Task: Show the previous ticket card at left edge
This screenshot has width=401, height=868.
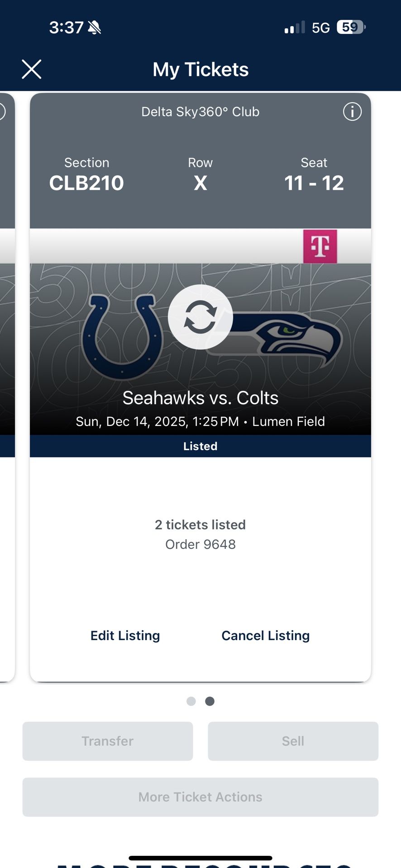Action: tap(6, 384)
